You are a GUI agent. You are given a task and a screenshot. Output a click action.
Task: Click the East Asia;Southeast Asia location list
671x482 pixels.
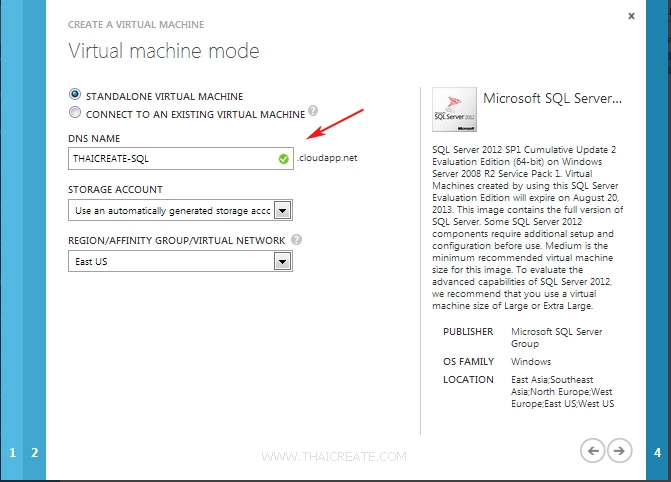562,392
